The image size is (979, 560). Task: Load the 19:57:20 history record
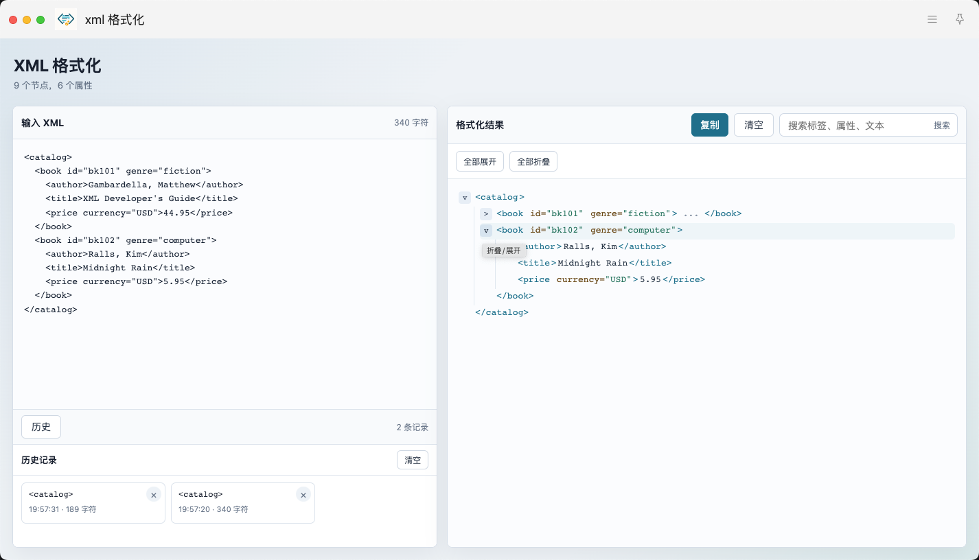pos(243,503)
